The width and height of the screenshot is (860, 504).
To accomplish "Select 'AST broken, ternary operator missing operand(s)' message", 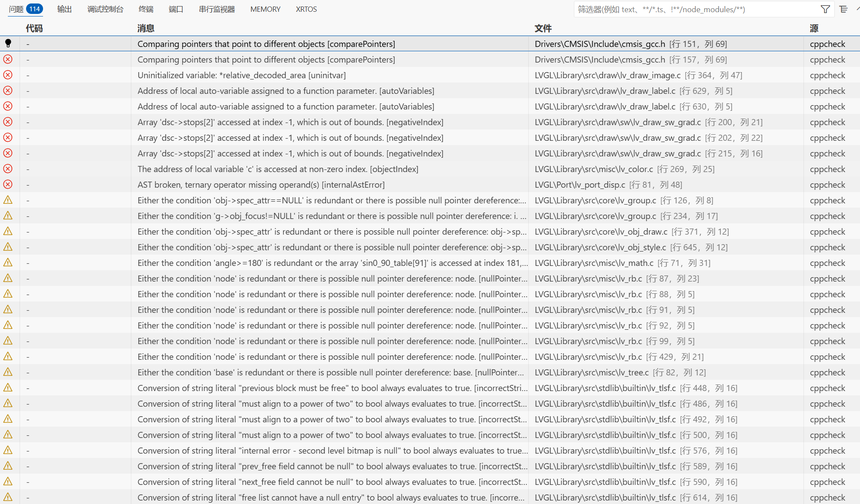I will [x=261, y=185].
